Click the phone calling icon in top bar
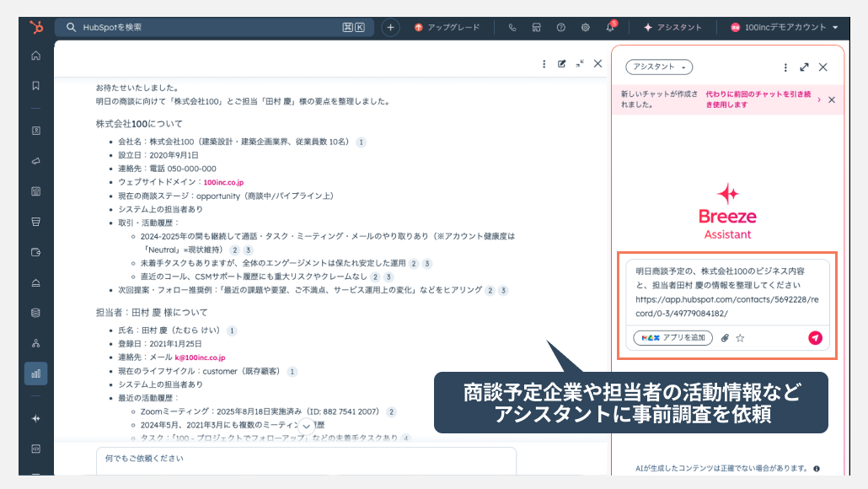Viewport: 868px width, 489px height. click(x=512, y=27)
